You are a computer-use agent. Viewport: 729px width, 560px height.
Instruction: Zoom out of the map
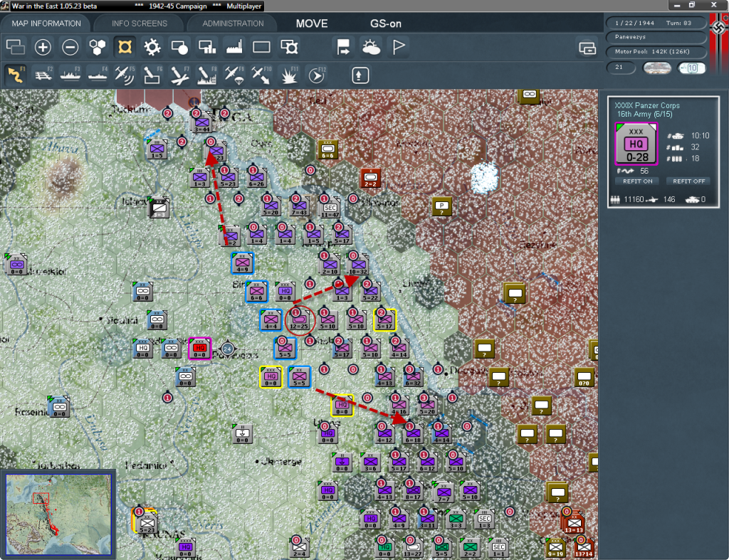click(x=70, y=47)
